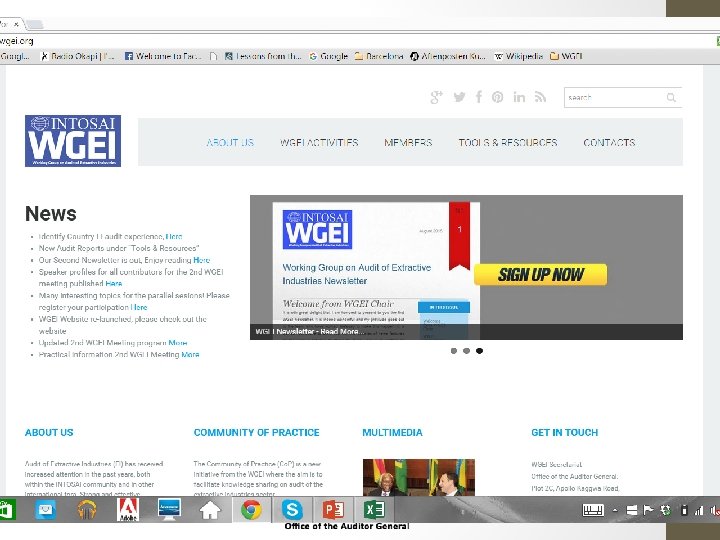Select the first slider dot
The image size is (720, 540).
pos(454,351)
